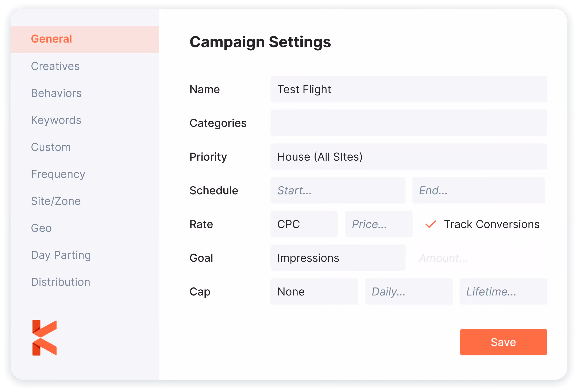This screenshot has height=392, width=578.
Task: Return to the General tab
Action: (x=51, y=39)
